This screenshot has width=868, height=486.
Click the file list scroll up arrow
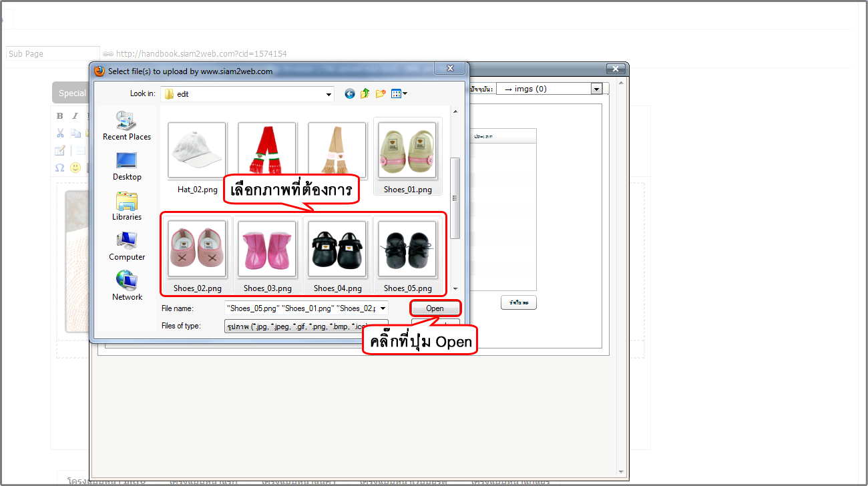point(455,111)
